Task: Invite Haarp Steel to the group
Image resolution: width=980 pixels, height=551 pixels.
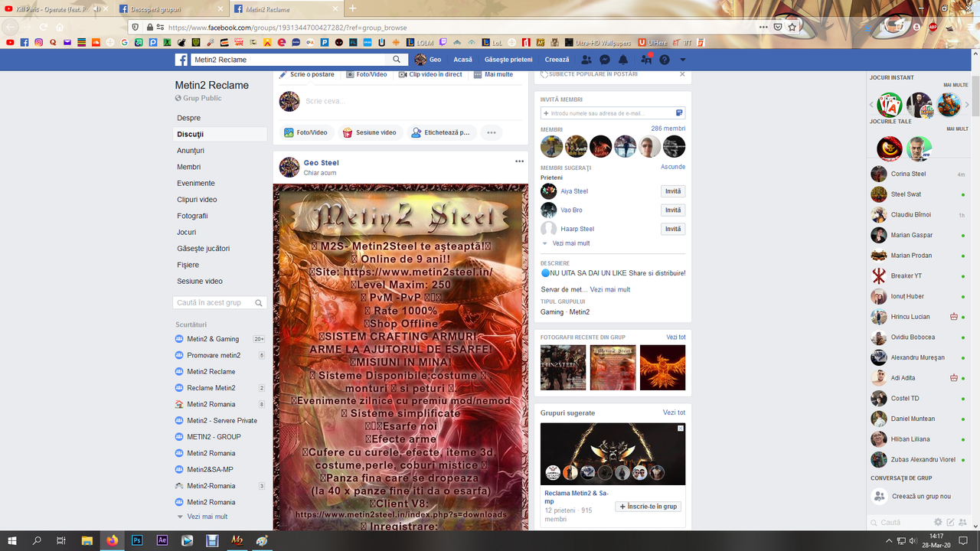Action: [673, 229]
